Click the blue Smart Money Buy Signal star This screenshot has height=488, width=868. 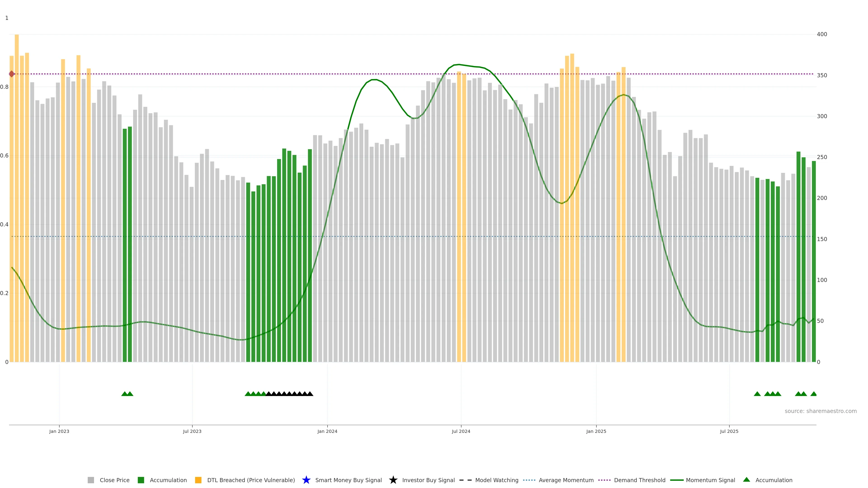point(306,480)
